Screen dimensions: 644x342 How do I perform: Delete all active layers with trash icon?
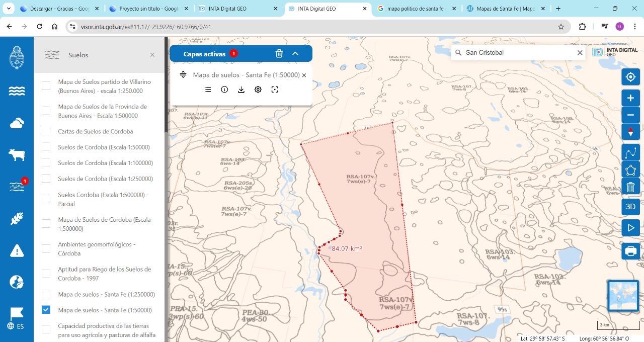(x=279, y=53)
